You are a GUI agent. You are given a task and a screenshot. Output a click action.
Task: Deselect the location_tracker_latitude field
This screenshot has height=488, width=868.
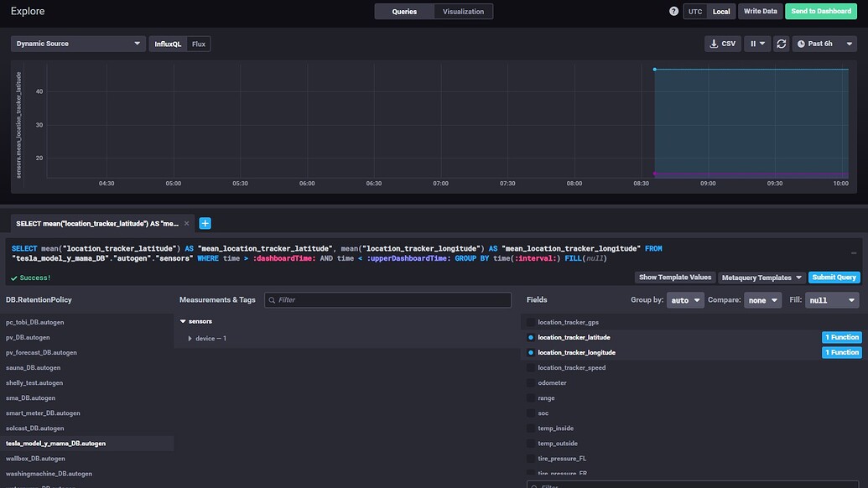[529, 336]
